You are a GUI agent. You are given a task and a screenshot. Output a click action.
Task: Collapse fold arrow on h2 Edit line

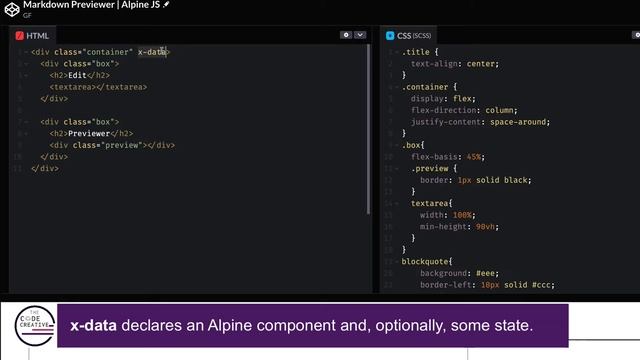coord(26,76)
